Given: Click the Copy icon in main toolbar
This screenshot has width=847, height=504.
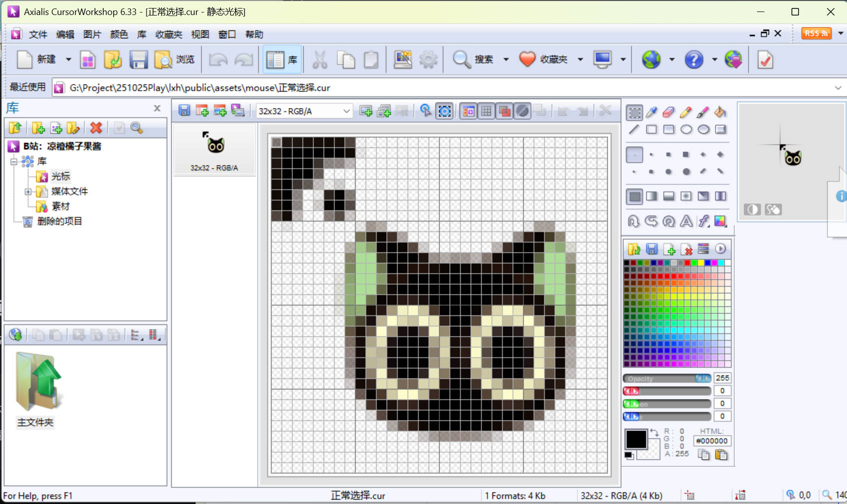Looking at the screenshot, I should pyautogui.click(x=346, y=59).
